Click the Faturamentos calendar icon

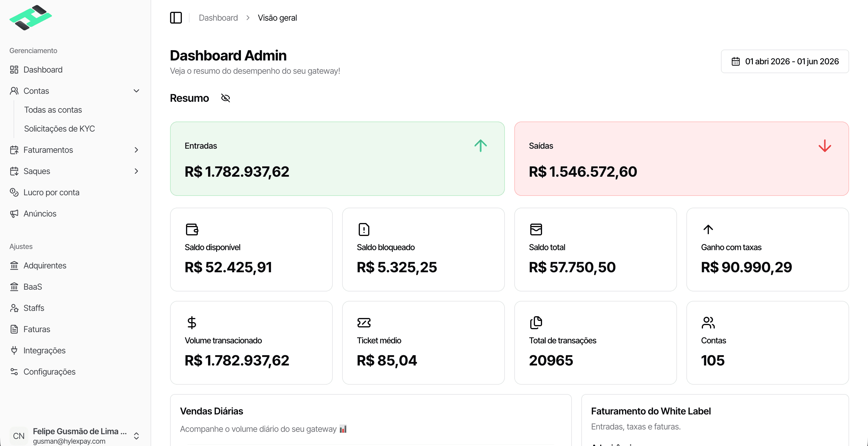14,150
